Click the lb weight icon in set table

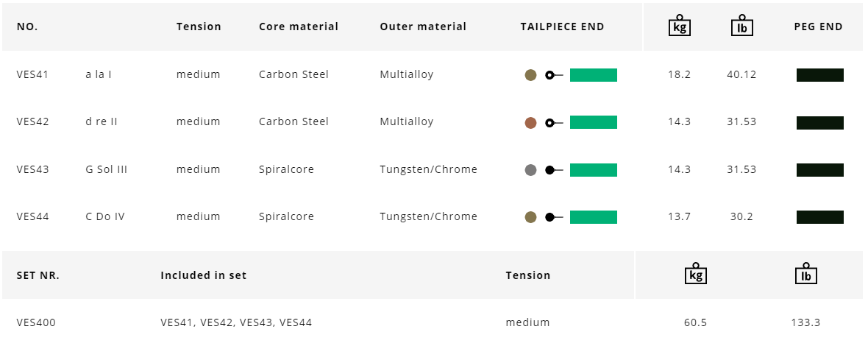[806, 274]
